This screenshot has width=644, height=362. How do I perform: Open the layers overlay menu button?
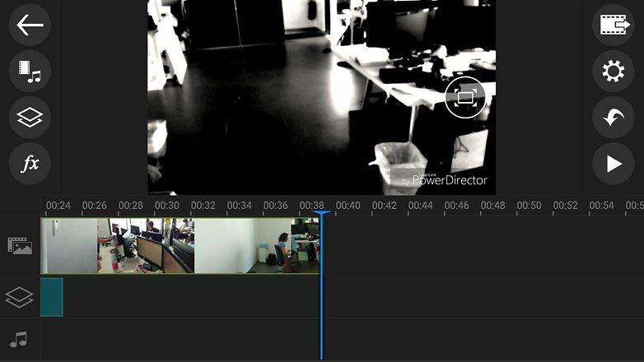(30, 118)
